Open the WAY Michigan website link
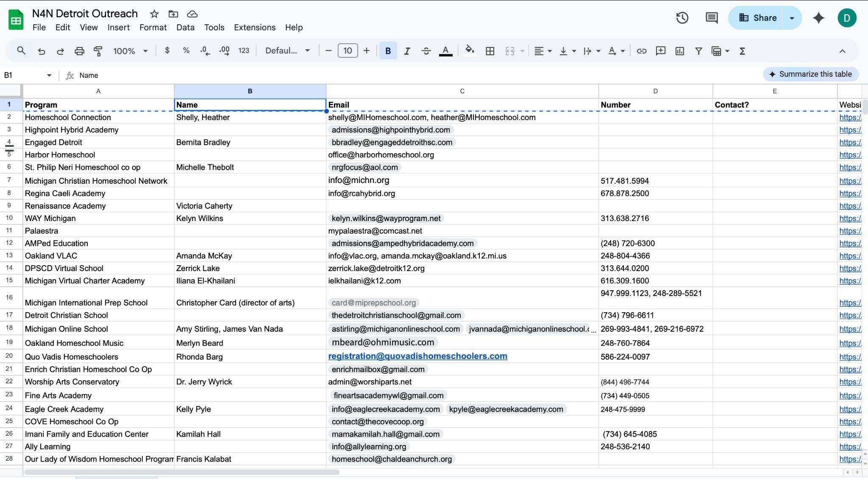 click(x=850, y=218)
